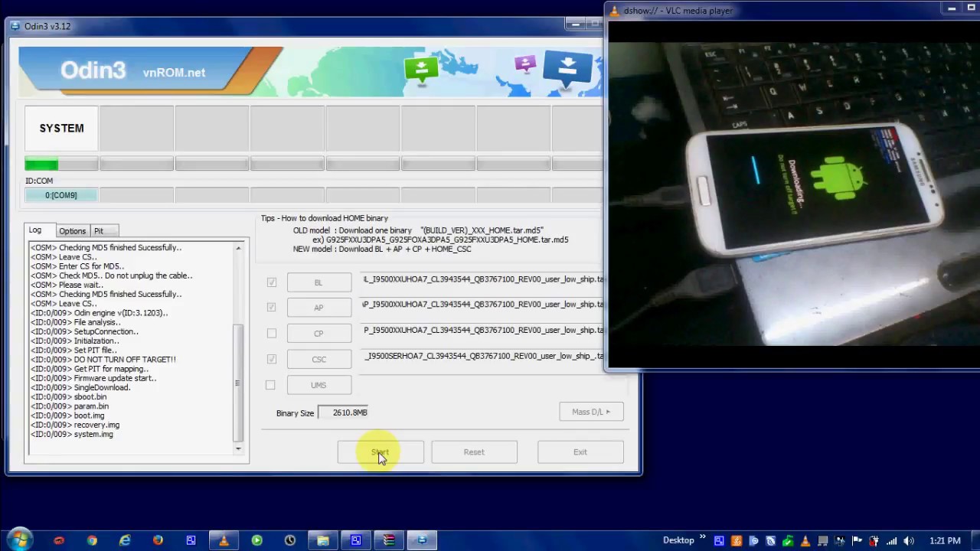980x551 pixels.
Task: Show hidden Desktop toolbar items chevron
Action: pyautogui.click(x=702, y=537)
